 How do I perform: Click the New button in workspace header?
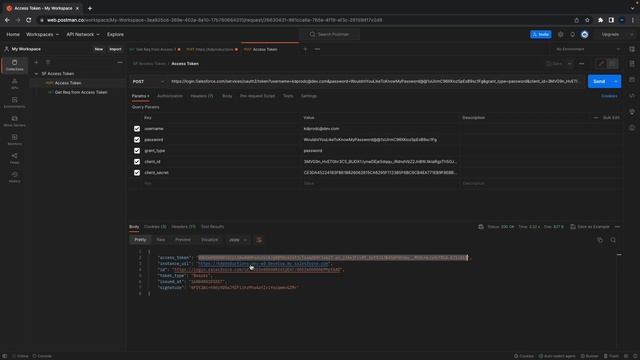point(99,49)
